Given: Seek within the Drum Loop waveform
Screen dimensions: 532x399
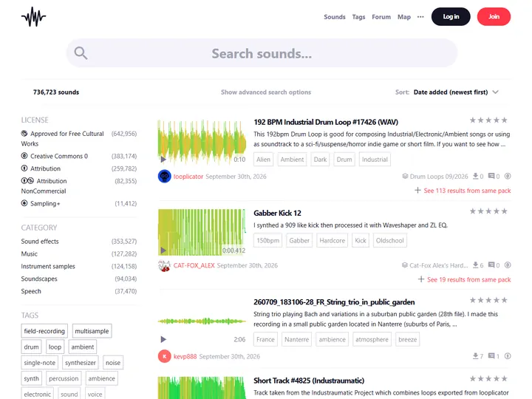Looking at the screenshot, I should pos(202,142).
